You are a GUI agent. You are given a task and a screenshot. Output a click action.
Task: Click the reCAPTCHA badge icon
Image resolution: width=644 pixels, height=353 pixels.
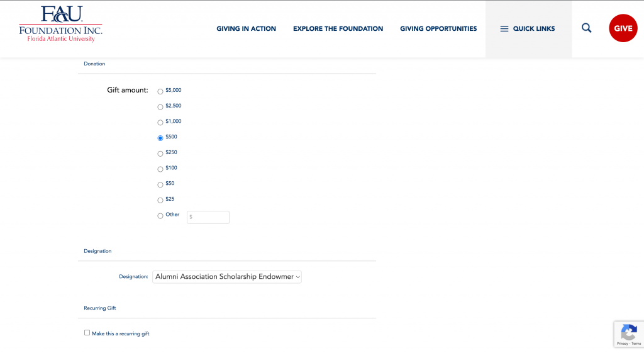coord(628,332)
